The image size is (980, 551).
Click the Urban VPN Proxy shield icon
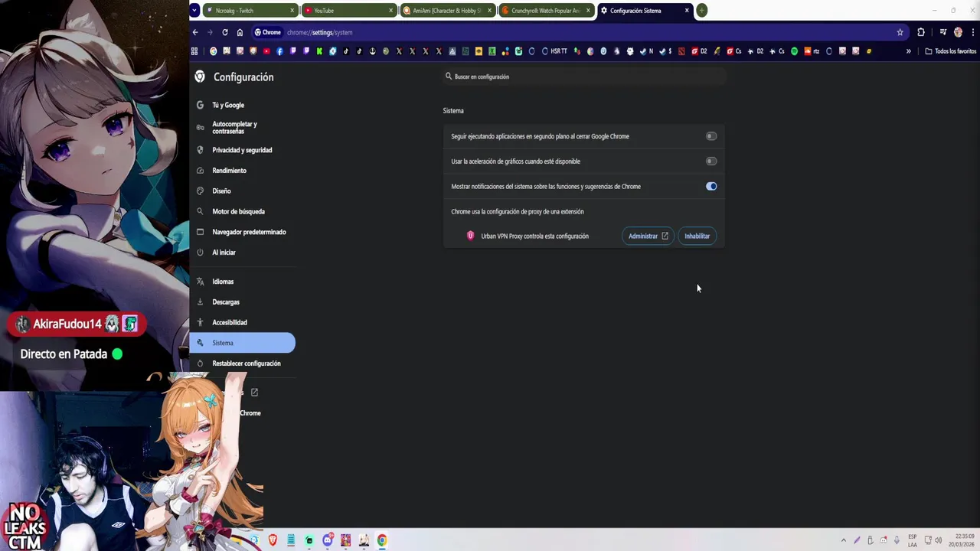(x=470, y=236)
